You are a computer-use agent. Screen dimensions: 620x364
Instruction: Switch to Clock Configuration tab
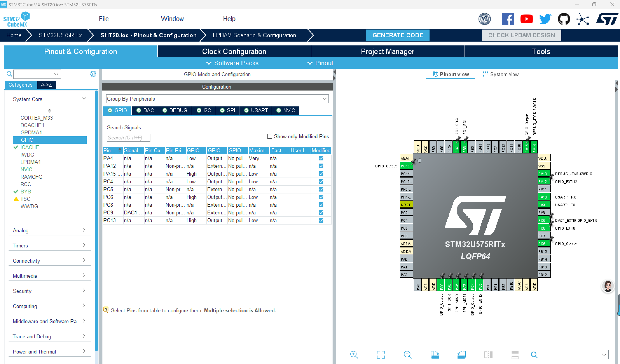[x=234, y=51]
